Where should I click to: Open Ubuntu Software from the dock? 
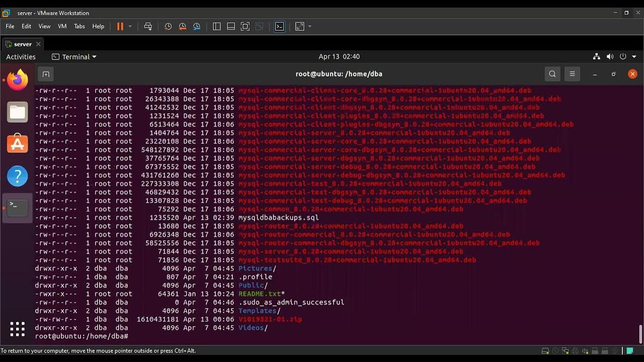(x=18, y=143)
